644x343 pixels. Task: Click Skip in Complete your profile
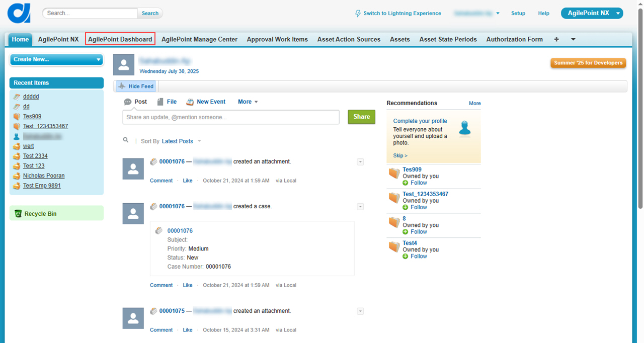coord(400,156)
